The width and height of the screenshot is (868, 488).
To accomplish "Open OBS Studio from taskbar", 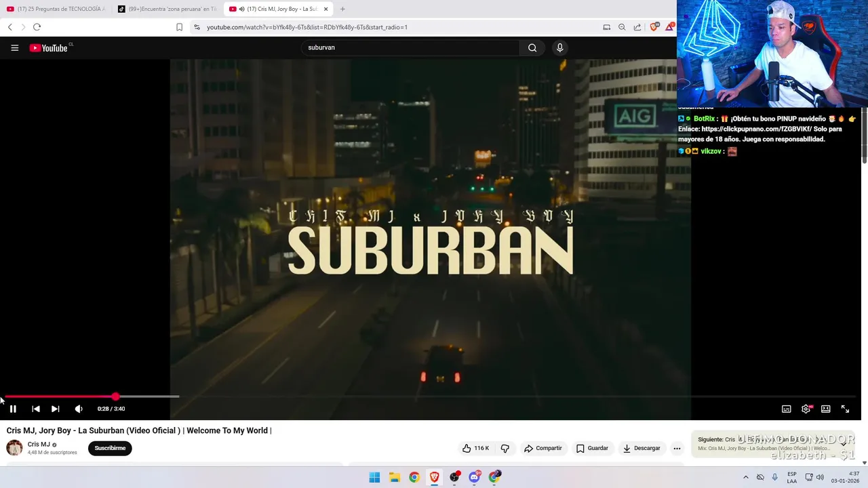I will (x=454, y=477).
